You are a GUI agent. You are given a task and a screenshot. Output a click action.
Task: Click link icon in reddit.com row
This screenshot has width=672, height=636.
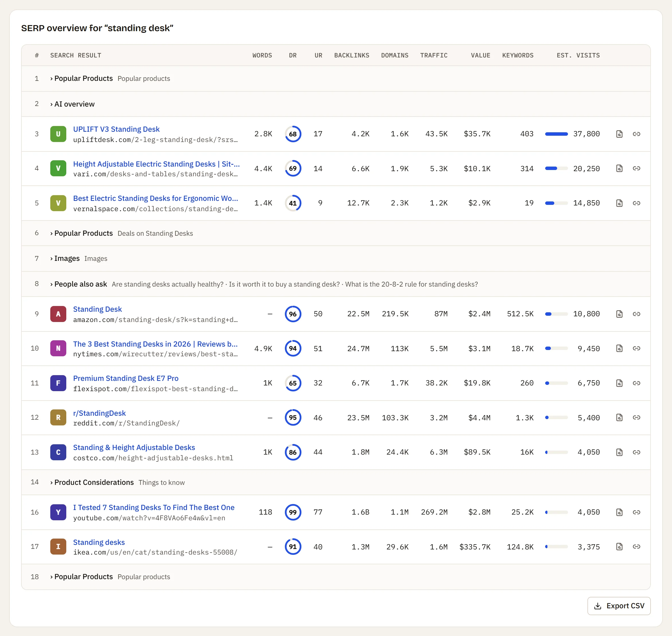[636, 418]
